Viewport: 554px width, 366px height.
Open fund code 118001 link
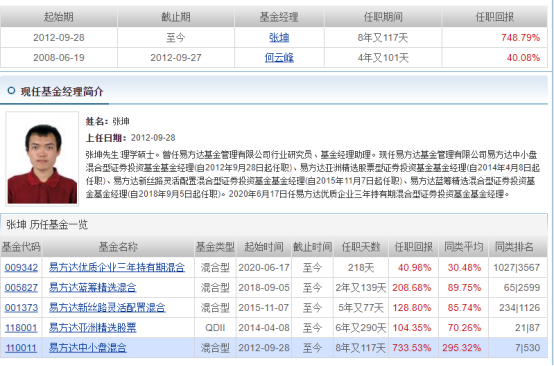point(21,328)
